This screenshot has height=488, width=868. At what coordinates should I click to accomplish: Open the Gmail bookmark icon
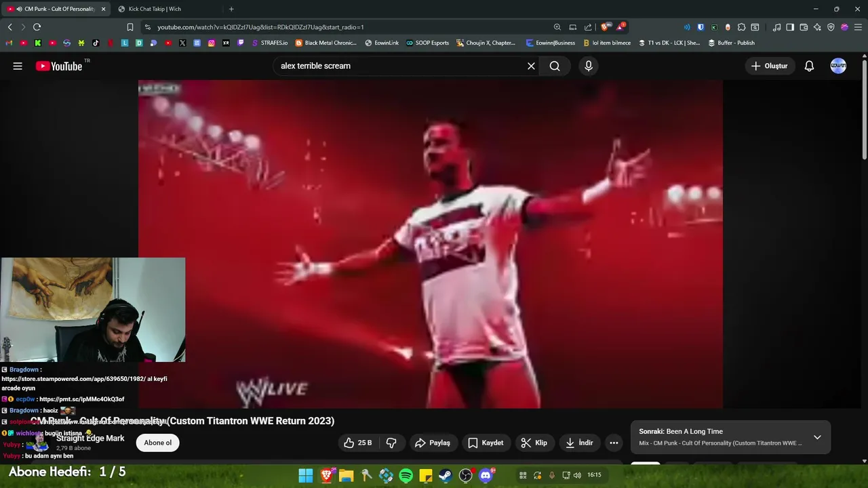[9, 43]
